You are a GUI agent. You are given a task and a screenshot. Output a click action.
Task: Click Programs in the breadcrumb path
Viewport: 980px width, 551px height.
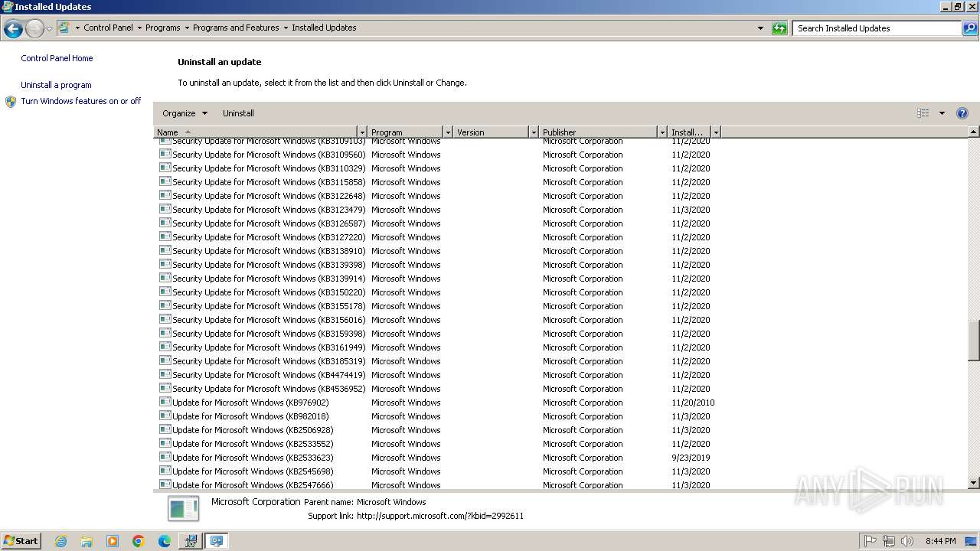pyautogui.click(x=163, y=28)
